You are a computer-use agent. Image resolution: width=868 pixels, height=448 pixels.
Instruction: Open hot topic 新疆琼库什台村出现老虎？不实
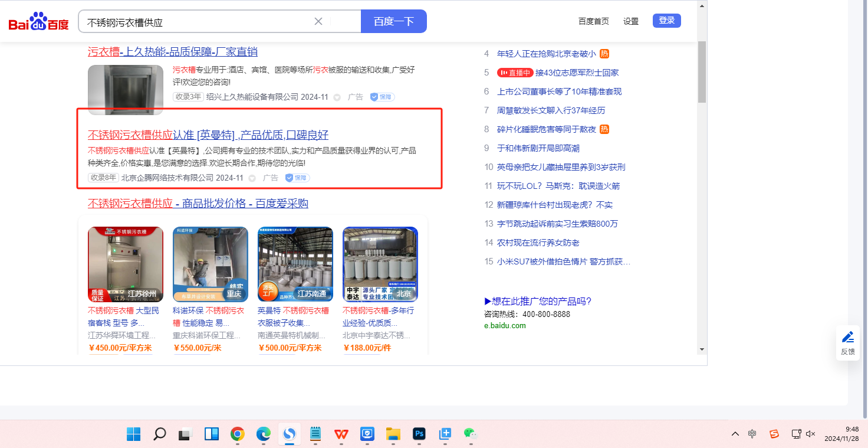pyautogui.click(x=555, y=205)
